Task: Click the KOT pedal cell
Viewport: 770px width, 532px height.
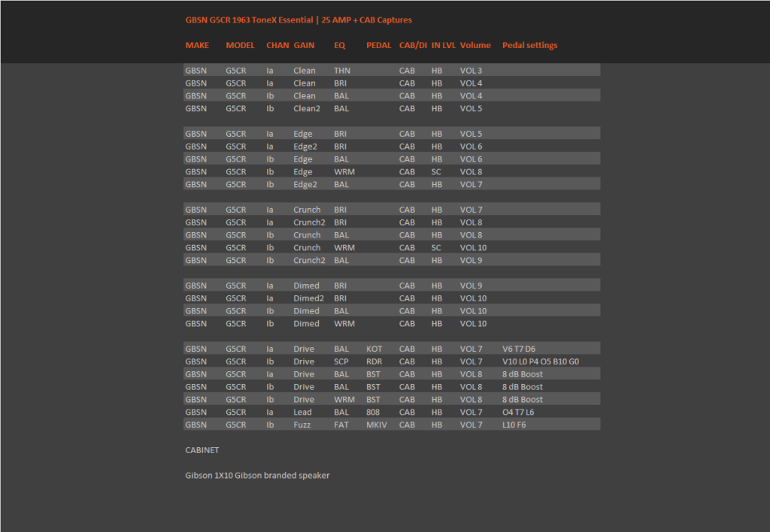Action: point(374,349)
